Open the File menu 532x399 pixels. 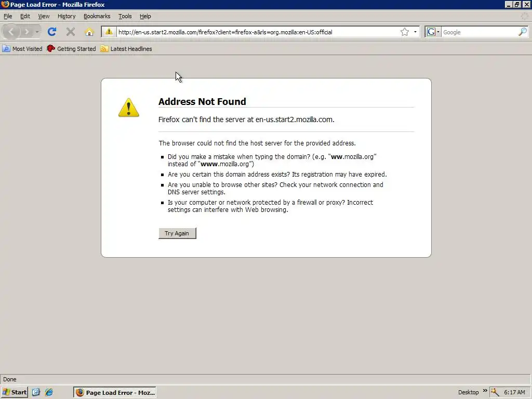pyautogui.click(x=8, y=16)
